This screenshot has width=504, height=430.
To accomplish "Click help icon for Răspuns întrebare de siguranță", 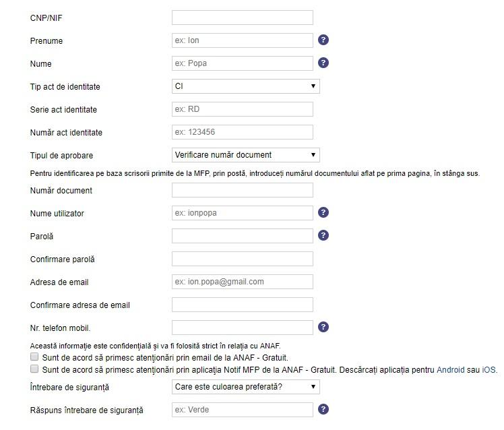I will click(323, 410).
